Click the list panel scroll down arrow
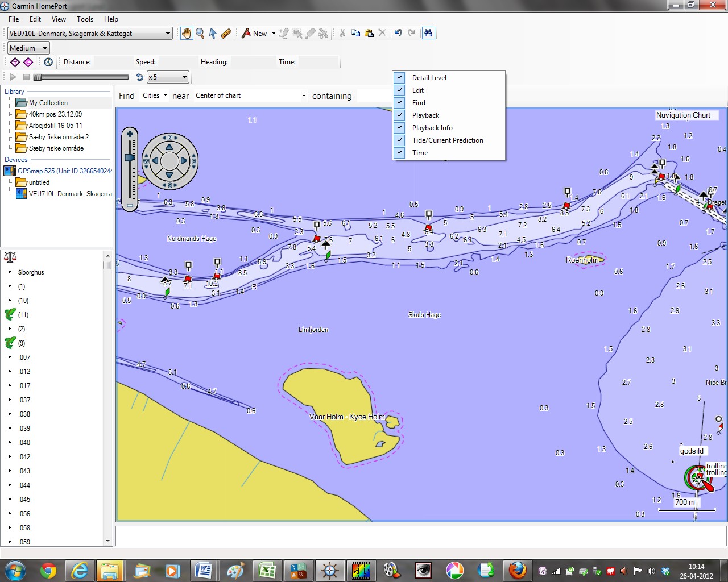 tap(107, 542)
